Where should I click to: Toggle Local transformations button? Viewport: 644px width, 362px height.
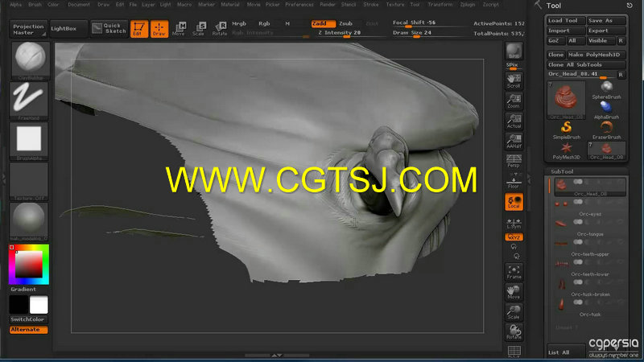[x=514, y=202]
